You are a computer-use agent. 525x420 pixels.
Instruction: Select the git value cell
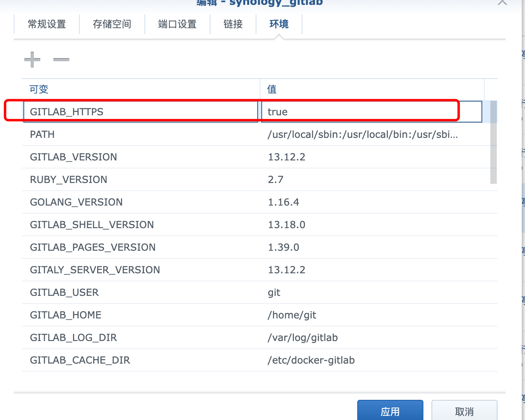[274, 292]
